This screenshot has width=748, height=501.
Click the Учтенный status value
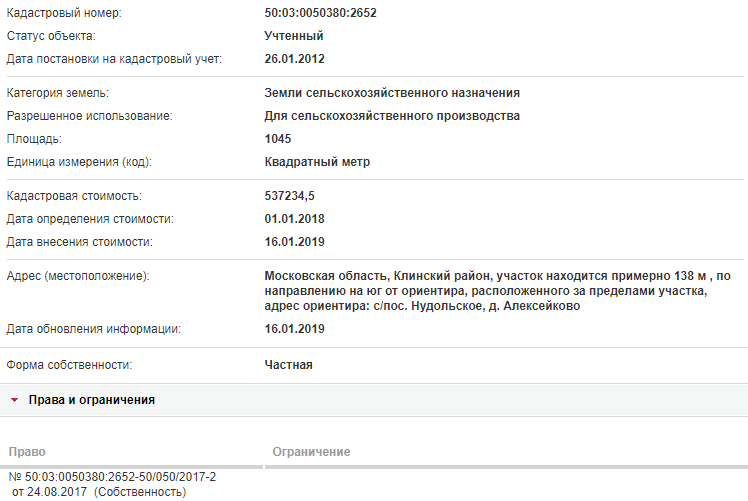pyautogui.click(x=294, y=36)
